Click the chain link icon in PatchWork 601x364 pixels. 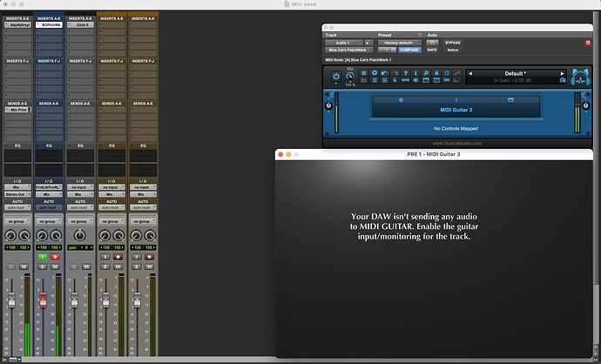point(447,80)
